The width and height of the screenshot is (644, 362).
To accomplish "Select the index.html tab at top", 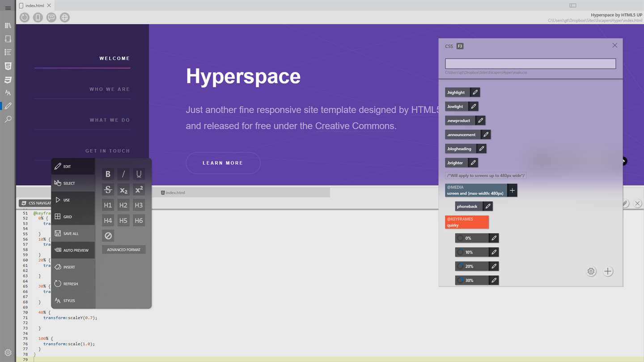I will click(x=35, y=5).
